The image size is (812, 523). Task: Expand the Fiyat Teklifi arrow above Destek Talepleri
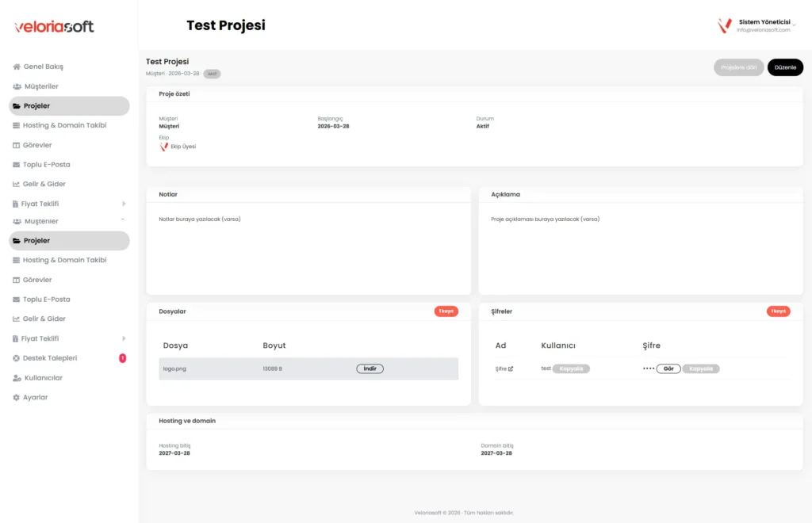pyautogui.click(x=124, y=339)
